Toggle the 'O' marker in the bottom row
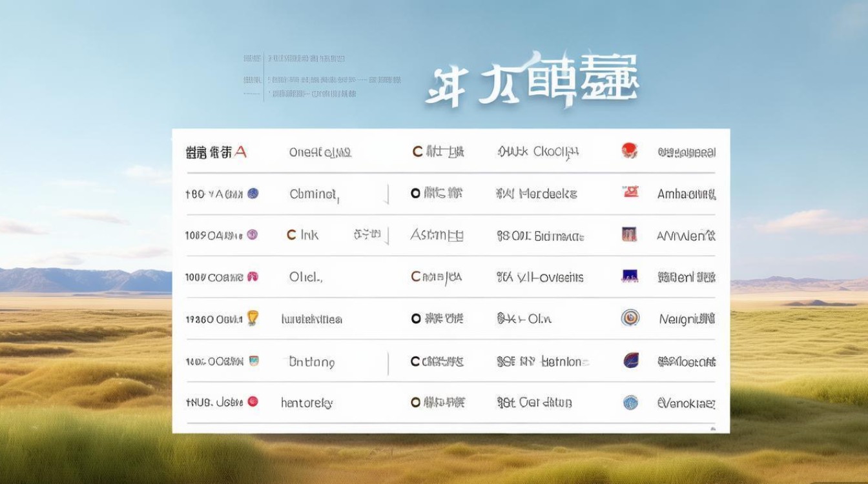868x484 pixels. (x=414, y=401)
